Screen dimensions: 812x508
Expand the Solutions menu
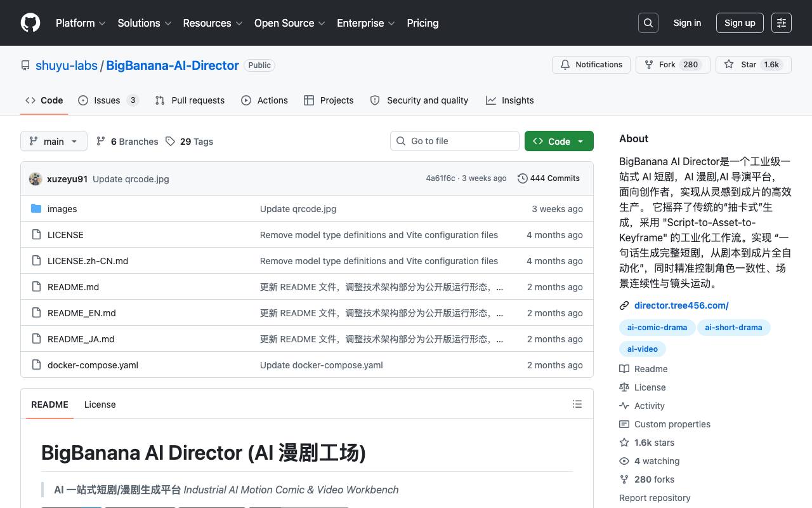(145, 23)
